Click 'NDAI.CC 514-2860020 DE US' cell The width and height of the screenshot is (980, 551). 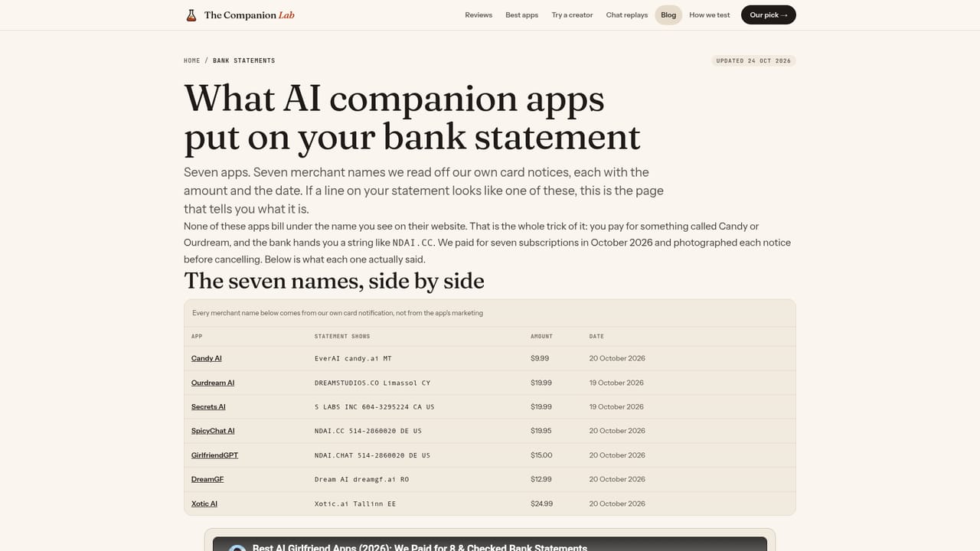click(x=368, y=431)
